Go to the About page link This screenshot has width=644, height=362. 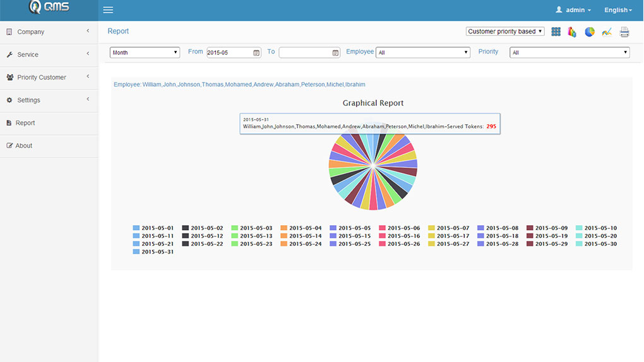tap(24, 146)
